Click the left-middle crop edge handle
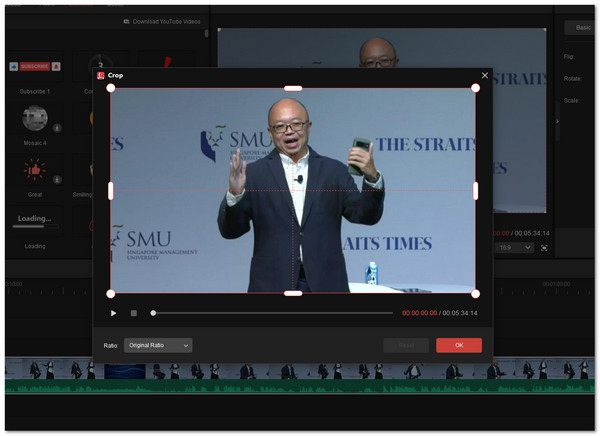The width and height of the screenshot is (600, 436). point(111,191)
